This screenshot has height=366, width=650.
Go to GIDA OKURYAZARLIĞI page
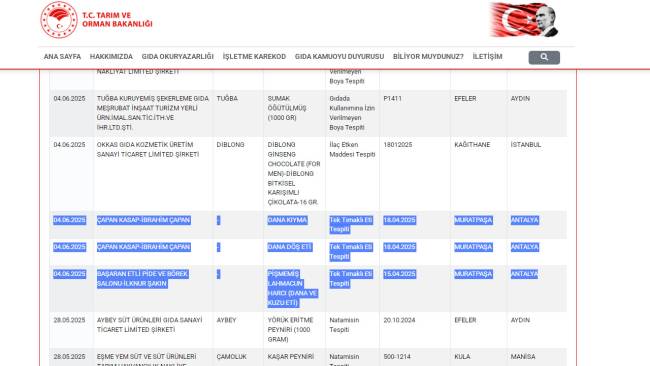coord(177,56)
